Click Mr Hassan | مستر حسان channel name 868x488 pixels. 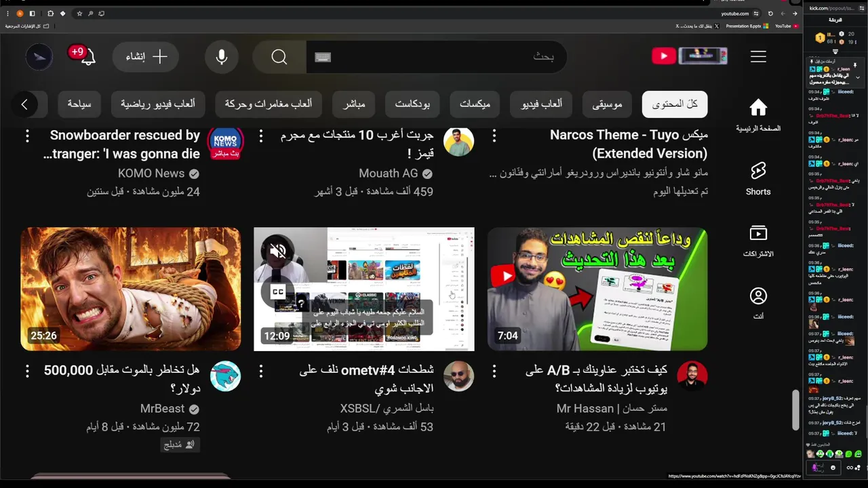(x=612, y=409)
